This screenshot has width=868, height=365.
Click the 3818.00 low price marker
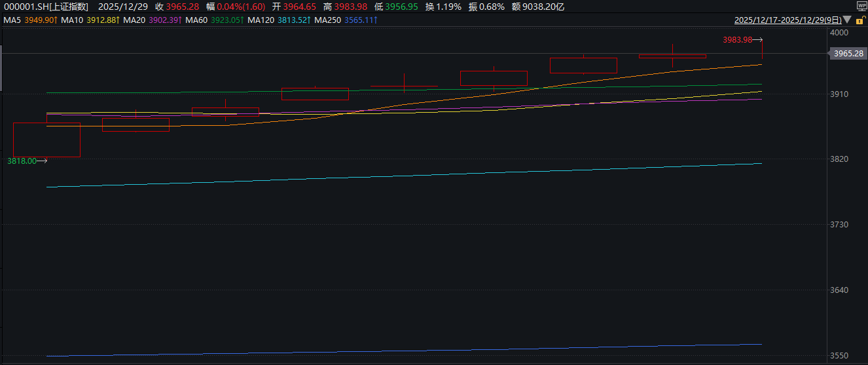pos(22,161)
